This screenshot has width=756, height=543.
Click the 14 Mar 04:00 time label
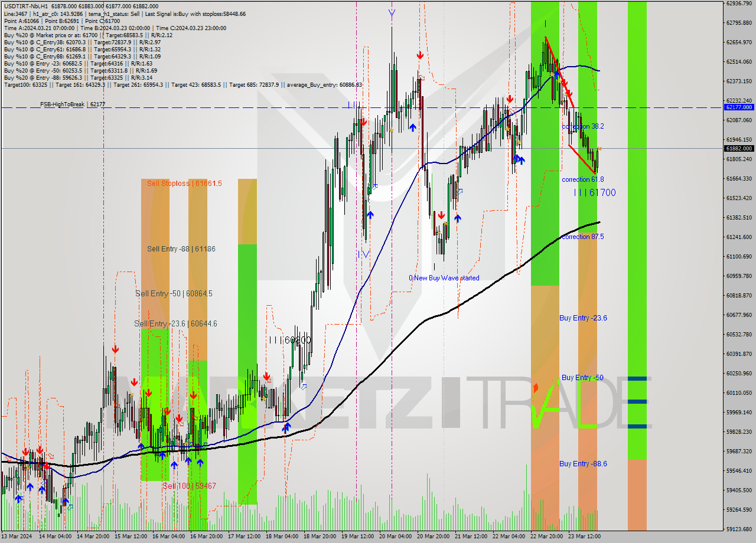[55, 537]
